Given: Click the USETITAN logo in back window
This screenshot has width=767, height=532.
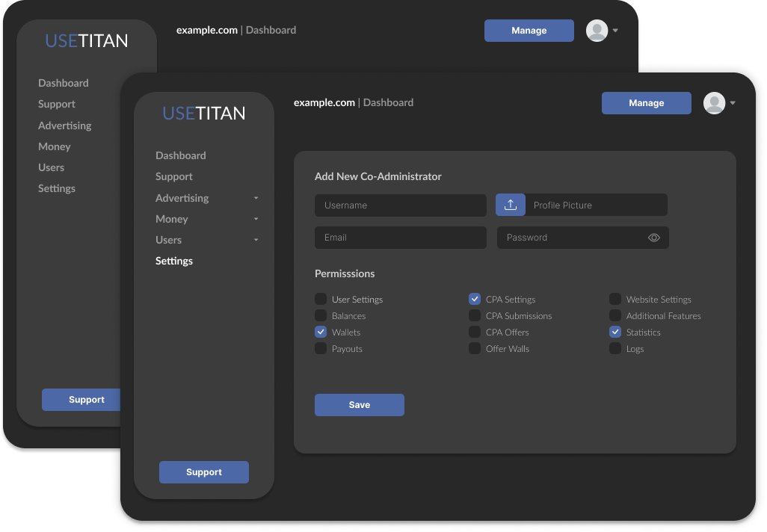Looking at the screenshot, I should point(87,41).
